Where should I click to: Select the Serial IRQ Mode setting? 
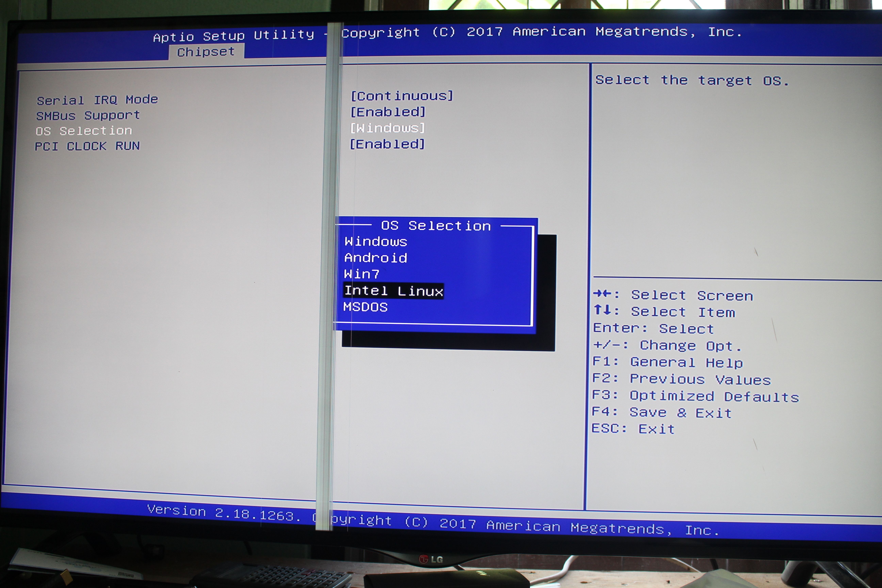97,100
